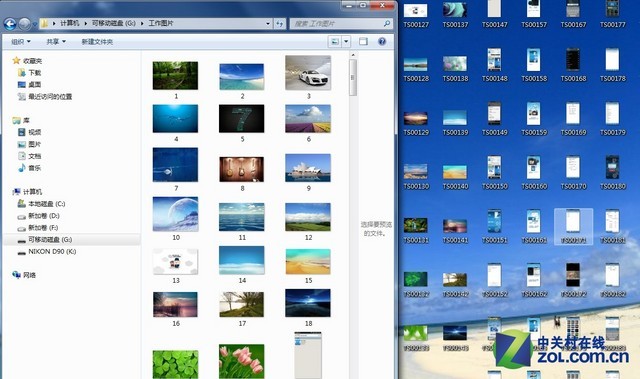The height and width of the screenshot is (379, 640).
Task: Toggle the preview pane icon
Action: pos(363,41)
